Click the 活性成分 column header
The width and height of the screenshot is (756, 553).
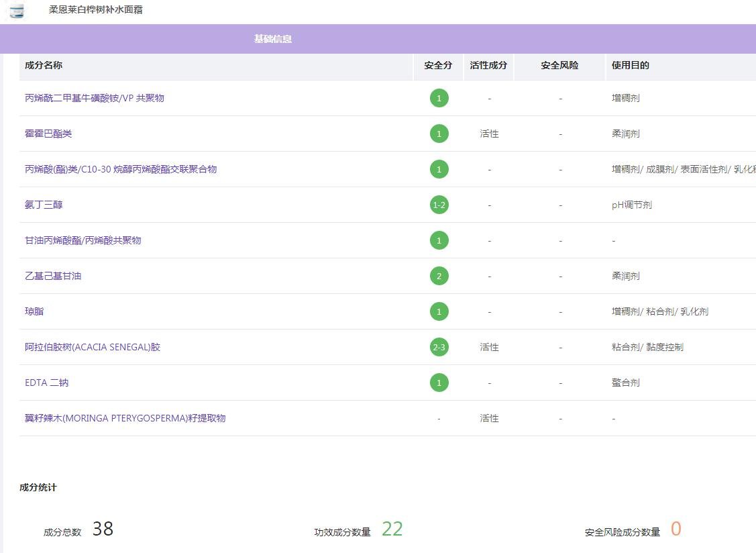click(488, 65)
